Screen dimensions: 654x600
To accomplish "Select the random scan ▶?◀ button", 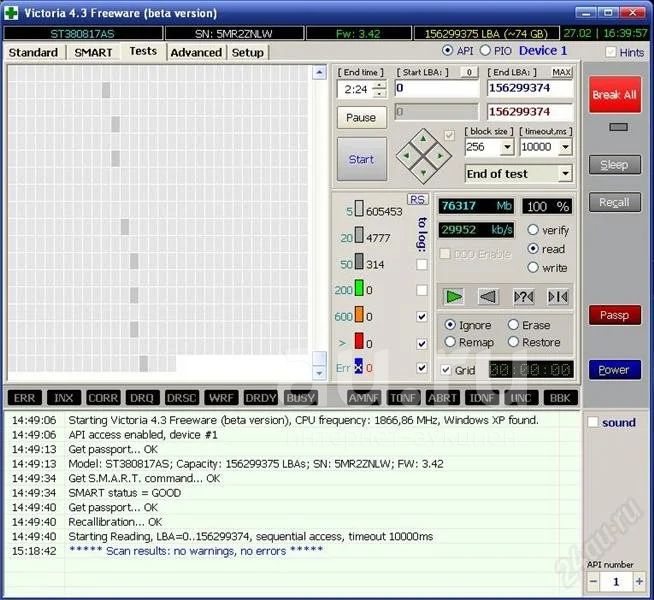I will tap(523, 297).
